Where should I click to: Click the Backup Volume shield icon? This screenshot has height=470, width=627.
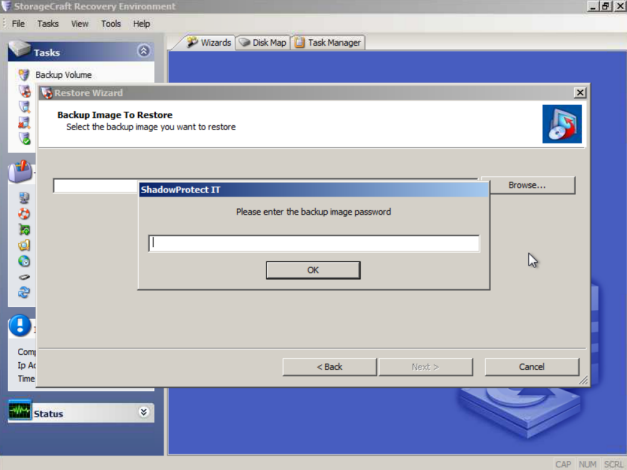(x=24, y=75)
